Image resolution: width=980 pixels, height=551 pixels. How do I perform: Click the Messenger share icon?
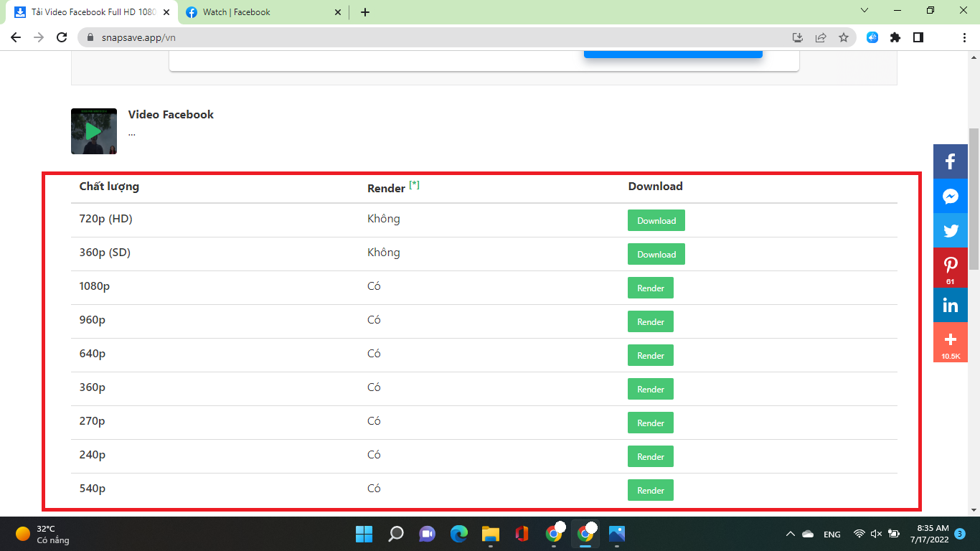coord(950,196)
